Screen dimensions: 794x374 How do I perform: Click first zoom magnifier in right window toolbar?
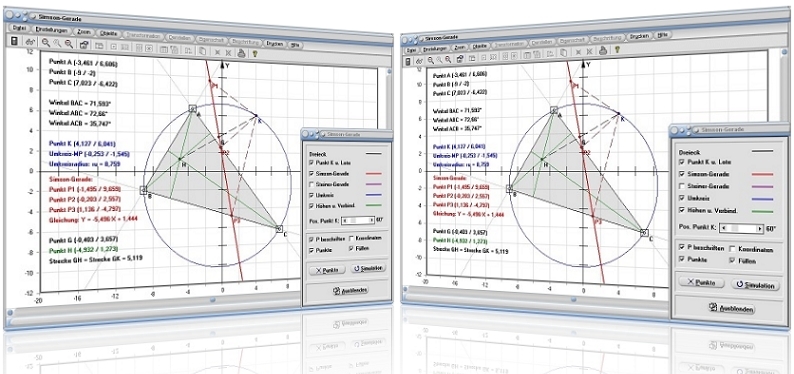click(x=431, y=60)
